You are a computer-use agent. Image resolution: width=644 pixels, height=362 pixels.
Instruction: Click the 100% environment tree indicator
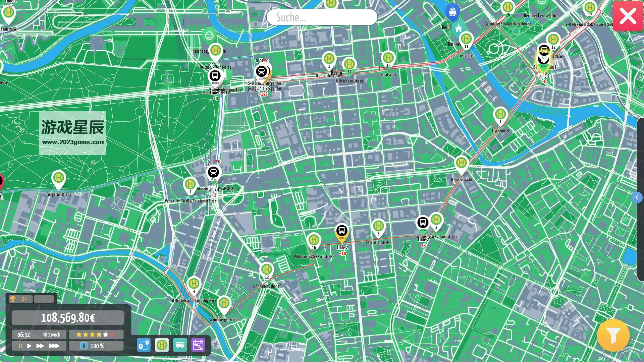96,346
